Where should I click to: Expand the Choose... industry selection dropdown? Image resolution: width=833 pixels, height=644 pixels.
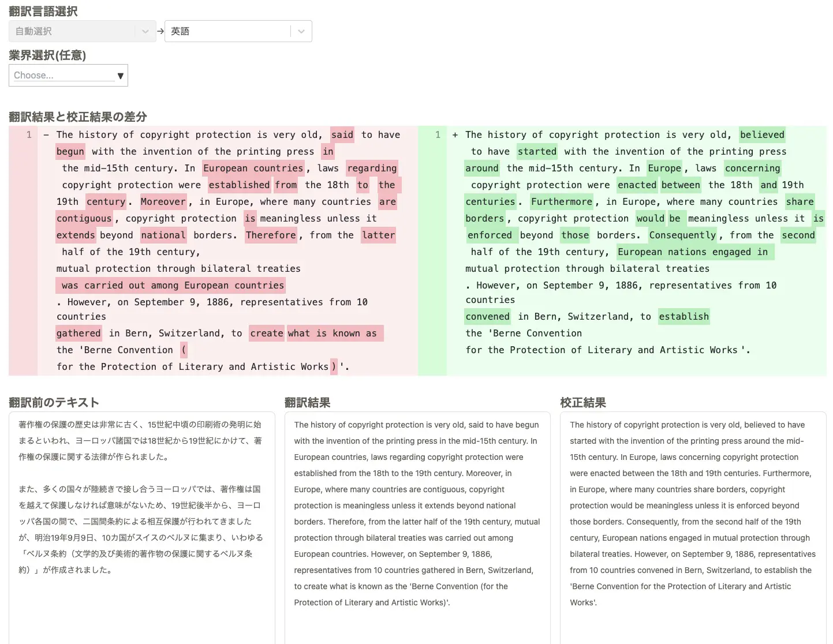[x=63, y=76]
